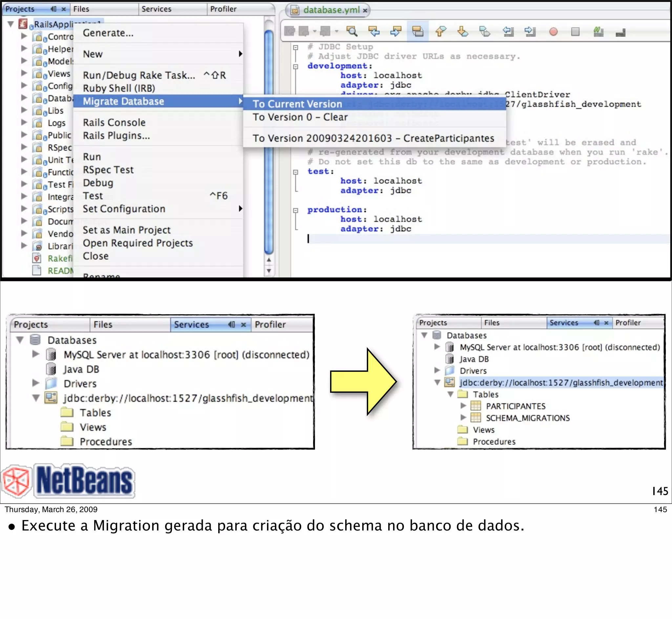Start macro recording with red circle
This screenshot has width=672, height=619.
553,32
